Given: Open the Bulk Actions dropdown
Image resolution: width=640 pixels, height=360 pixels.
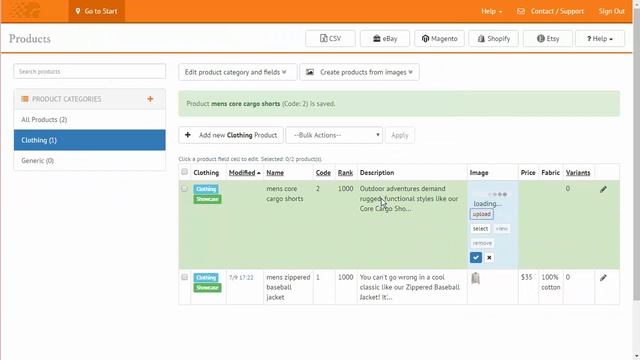Looking at the screenshot, I should pyautogui.click(x=334, y=135).
